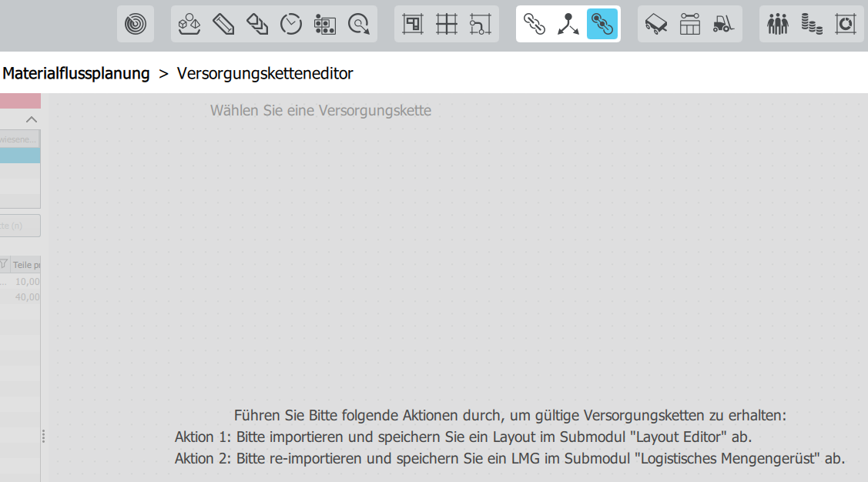This screenshot has width=868, height=482.
Task: Click the clock time icon
Action: click(291, 25)
